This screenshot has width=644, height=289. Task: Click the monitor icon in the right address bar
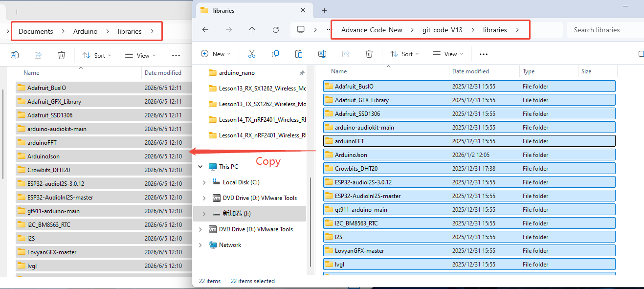[301, 30]
